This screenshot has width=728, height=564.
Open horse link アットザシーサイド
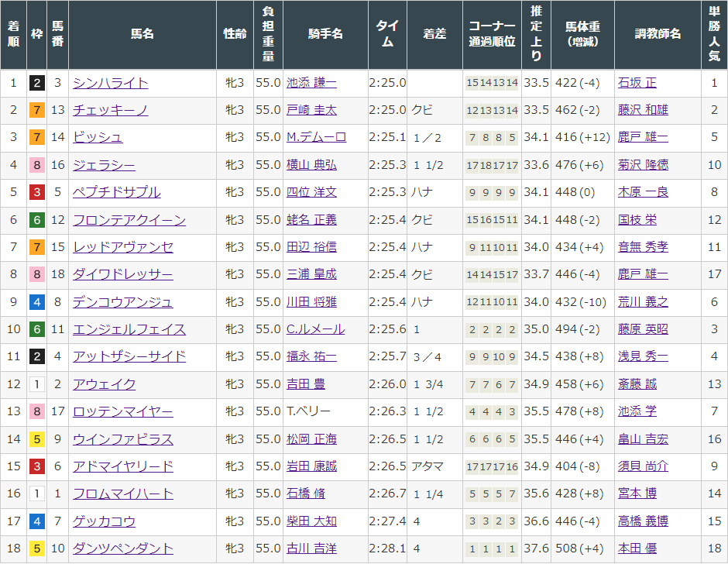(x=129, y=357)
